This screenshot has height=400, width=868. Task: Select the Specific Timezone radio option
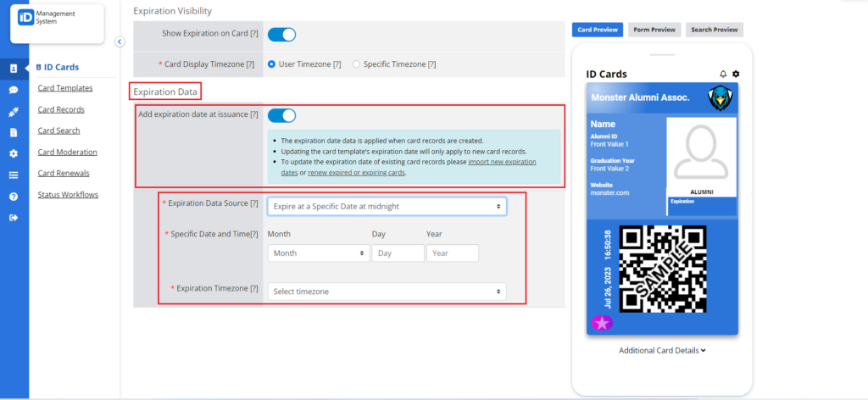pos(356,64)
